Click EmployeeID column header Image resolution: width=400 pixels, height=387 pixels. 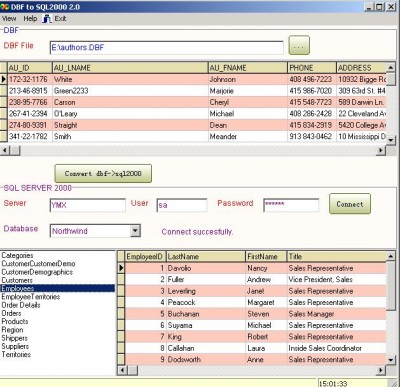click(145, 257)
